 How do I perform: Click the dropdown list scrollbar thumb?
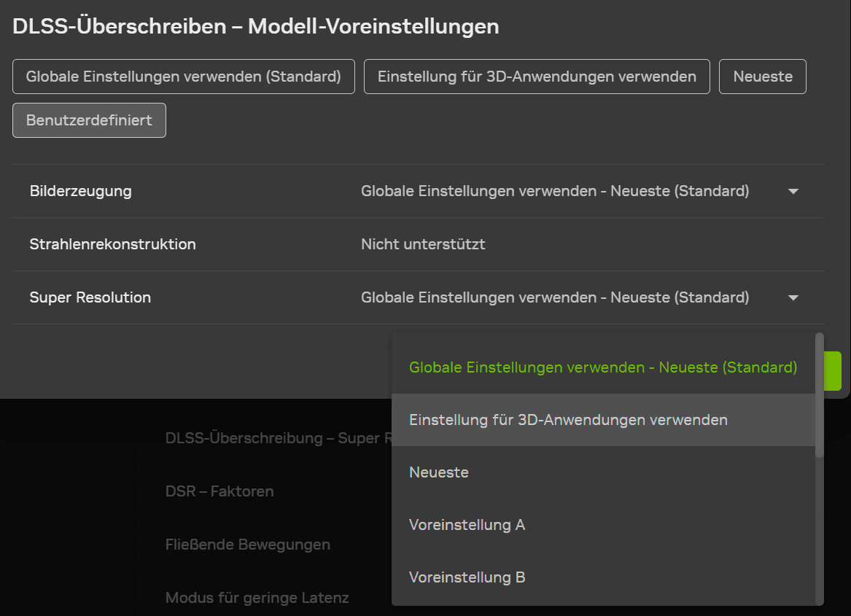pyautogui.click(x=820, y=395)
